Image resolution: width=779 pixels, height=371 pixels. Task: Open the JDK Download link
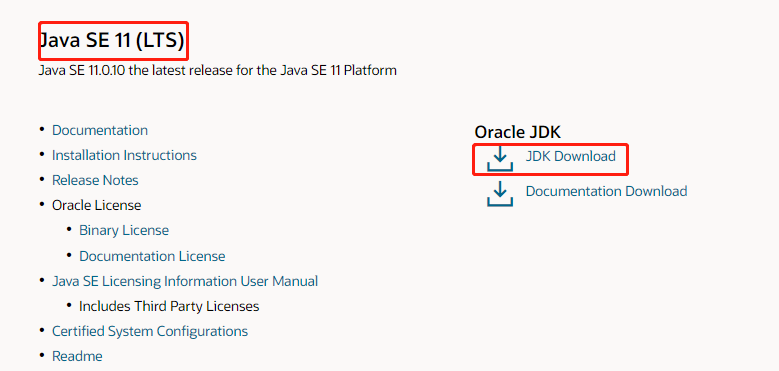570,156
